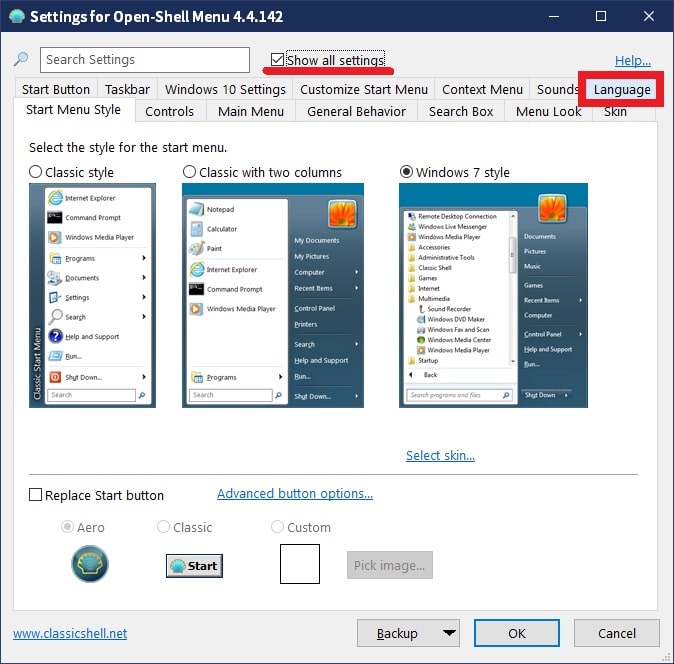
Task: Switch to the Start Button tab
Action: pyautogui.click(x=56, y=89)
